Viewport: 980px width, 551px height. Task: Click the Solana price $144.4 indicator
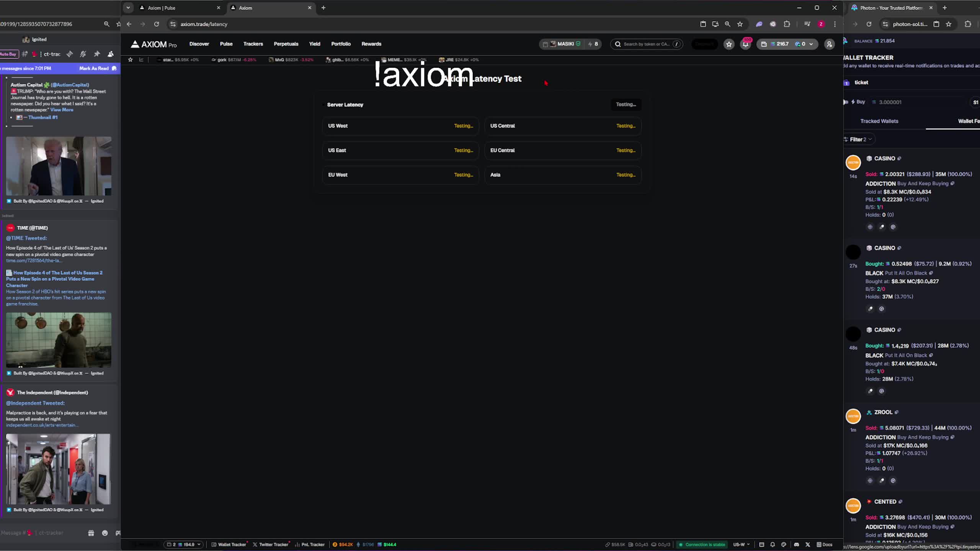tap(387, 544)
